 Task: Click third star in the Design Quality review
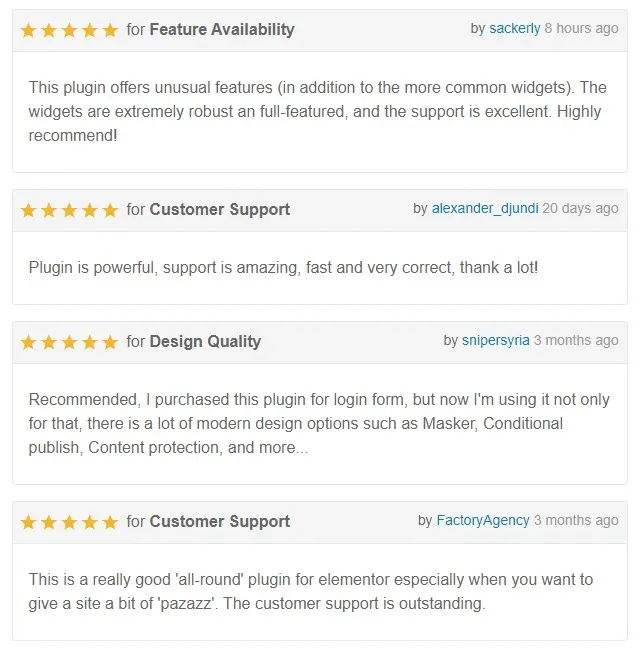[69, 342]
